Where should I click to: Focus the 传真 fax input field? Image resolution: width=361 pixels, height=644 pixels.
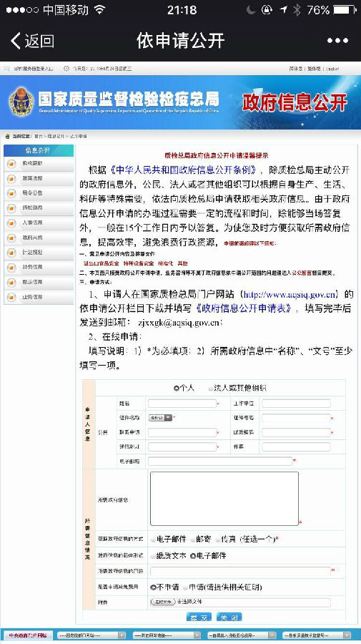pyautogui.click(x=296, y=447)
